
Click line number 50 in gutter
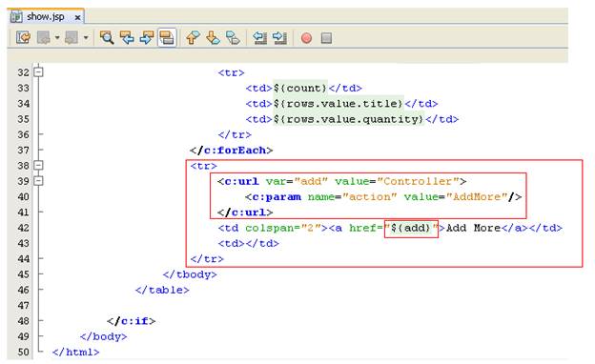point(23,353)
